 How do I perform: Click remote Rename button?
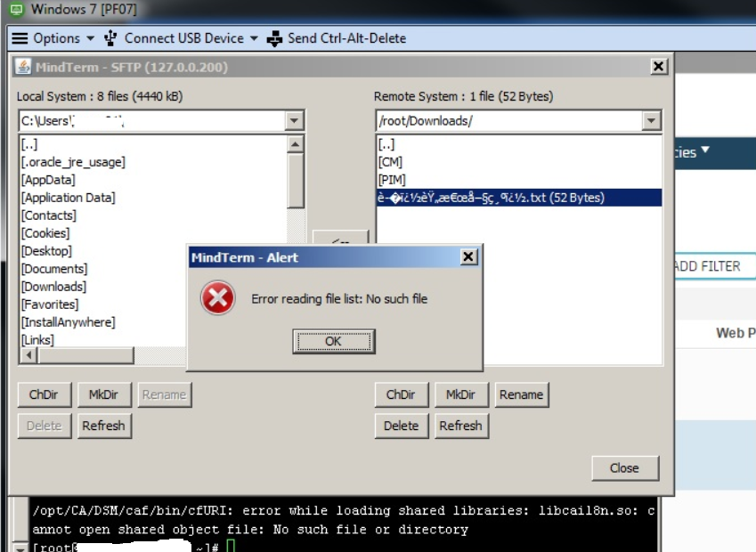point(521,394)
